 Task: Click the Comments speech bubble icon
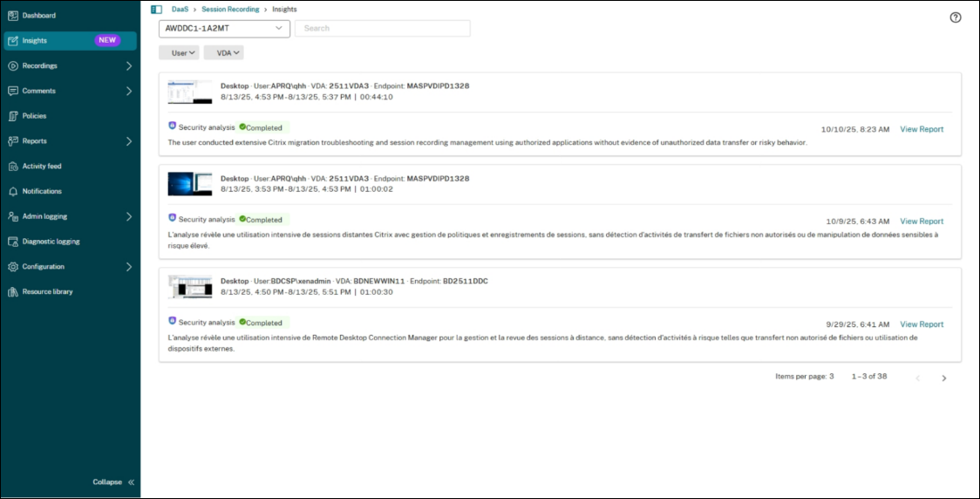[12, 91]
